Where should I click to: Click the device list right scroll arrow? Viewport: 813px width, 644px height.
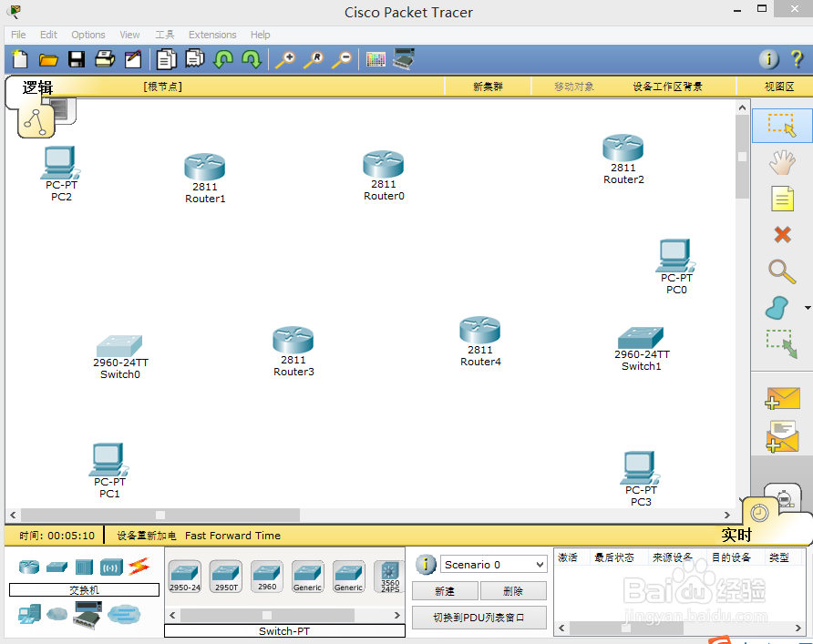[x=397, y=615]
